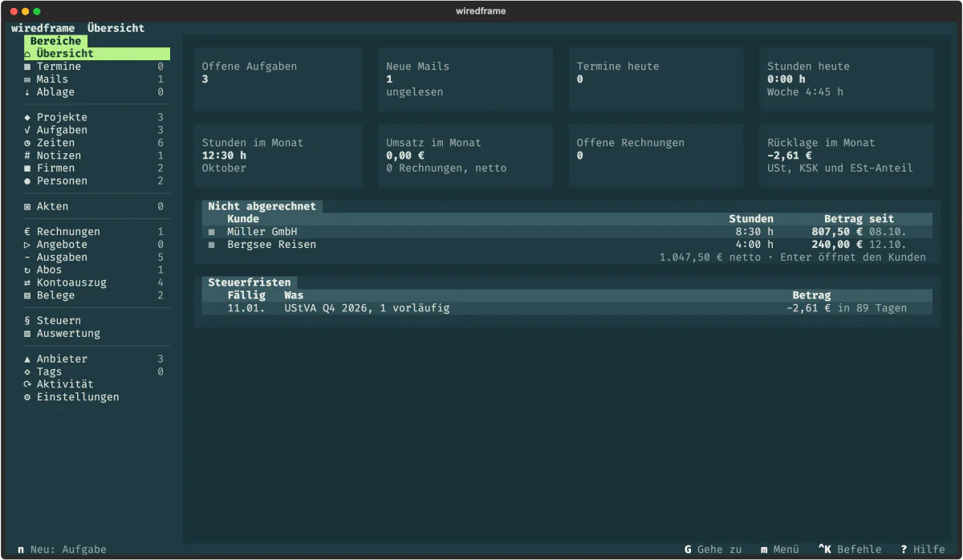Select the Zeiten clock icon
This screenshot has height=560, width=963.
27,143
